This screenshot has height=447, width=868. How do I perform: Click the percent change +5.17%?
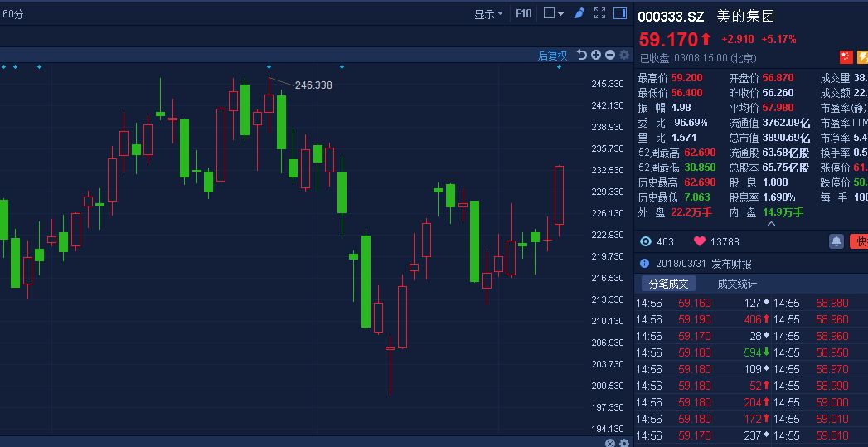tap(778, 39)
